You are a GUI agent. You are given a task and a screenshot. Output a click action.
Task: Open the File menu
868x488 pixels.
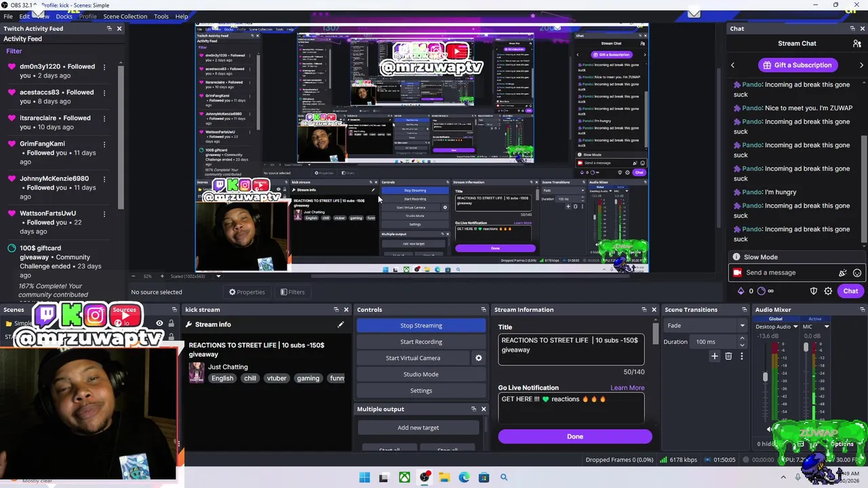pos(8,16)
